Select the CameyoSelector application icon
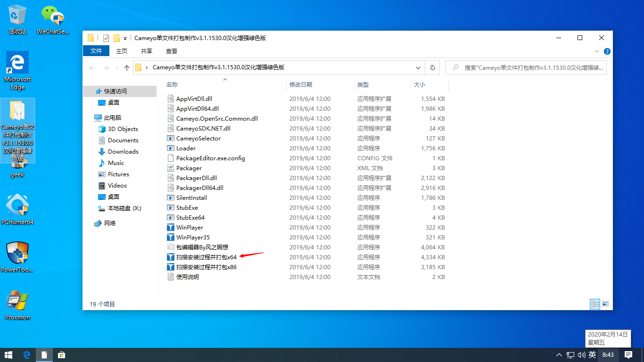Image resolution: width=644 pixels, height=362 pixels. tap(171, 139)
